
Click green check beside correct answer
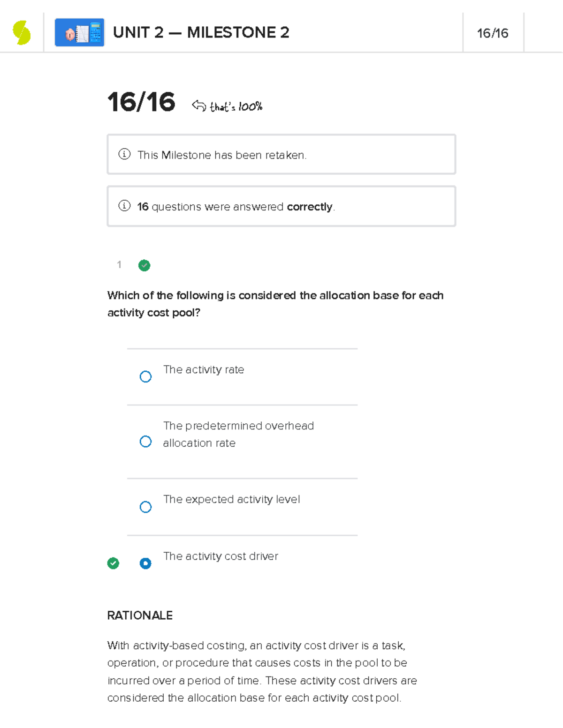[113, 563]
